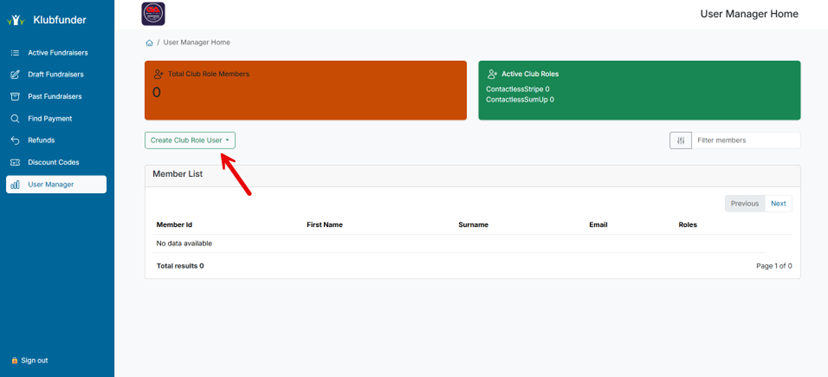828x377 pixels.
Task: Click user icon on Active Club Roles card
Action: 492,74
